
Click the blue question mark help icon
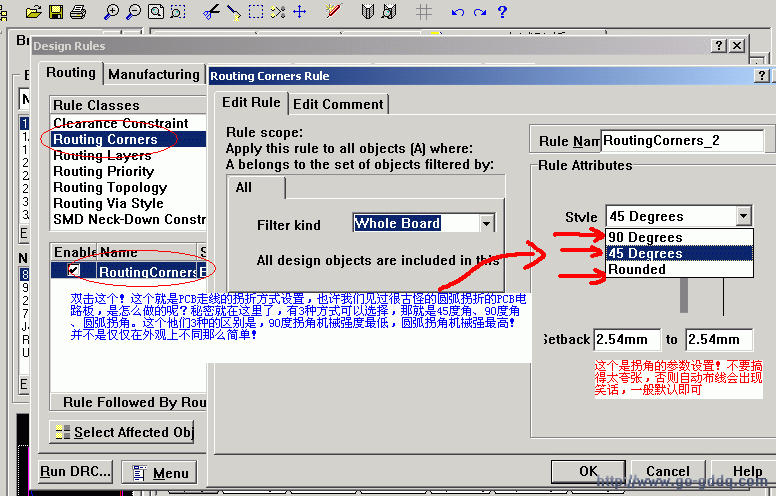502,12
